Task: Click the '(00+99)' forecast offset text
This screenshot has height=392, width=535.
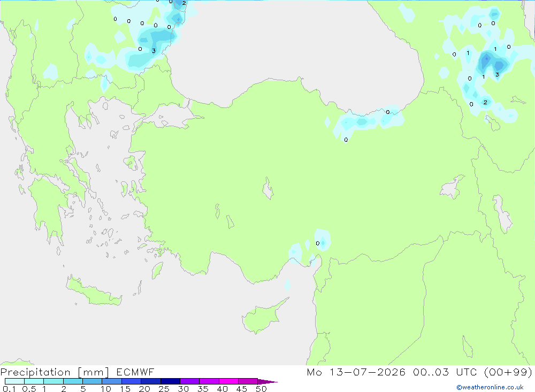Action: 508,372
